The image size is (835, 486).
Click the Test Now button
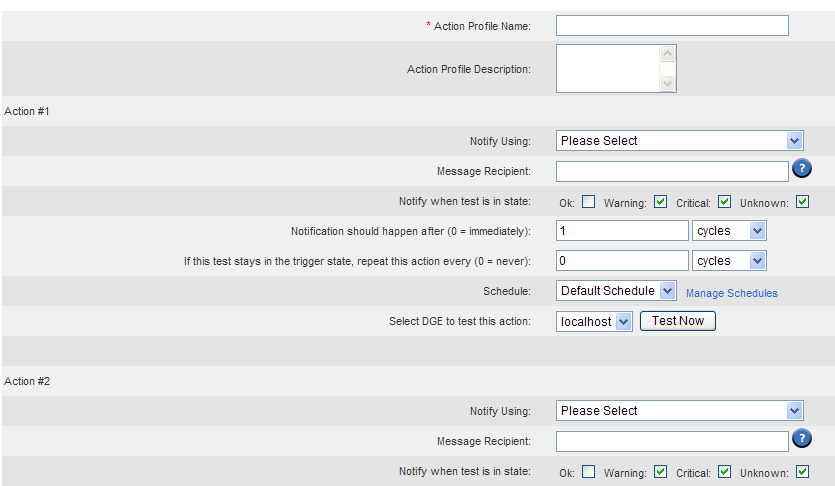click(677, 321)
